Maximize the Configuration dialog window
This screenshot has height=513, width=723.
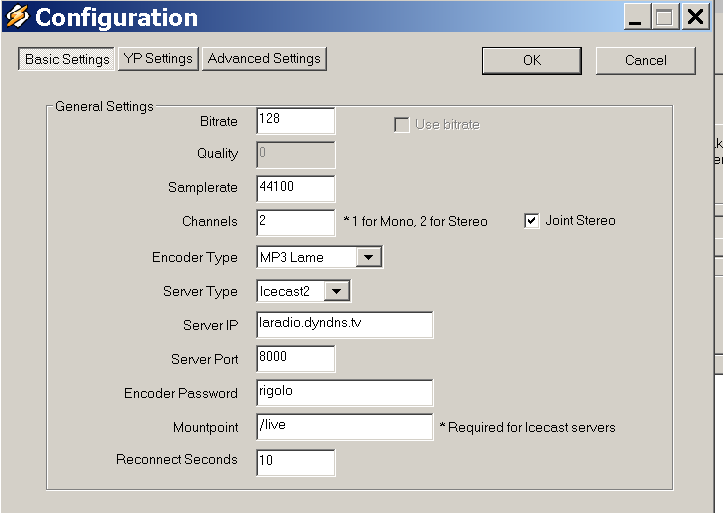(x=664, y=17)
